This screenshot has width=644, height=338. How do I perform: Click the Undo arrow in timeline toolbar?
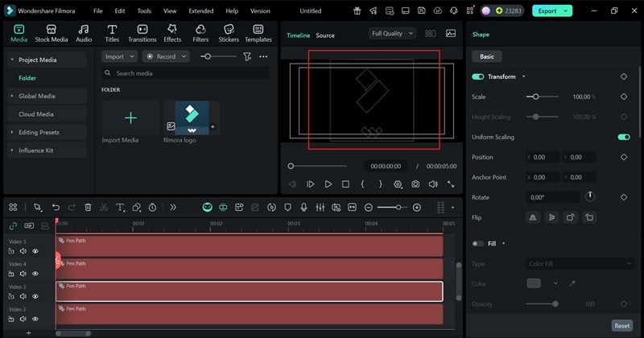point(56,208)
